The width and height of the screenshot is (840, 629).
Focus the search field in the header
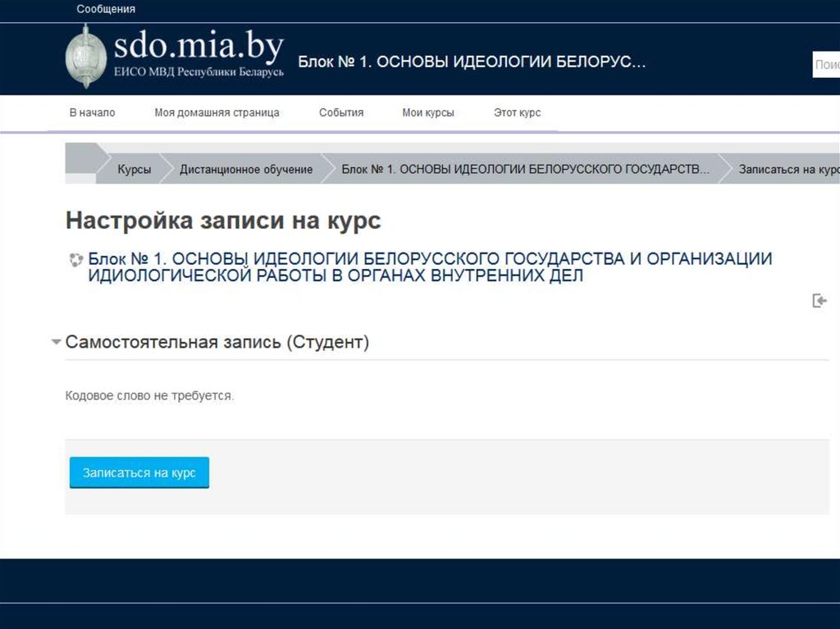coord(826,65)
